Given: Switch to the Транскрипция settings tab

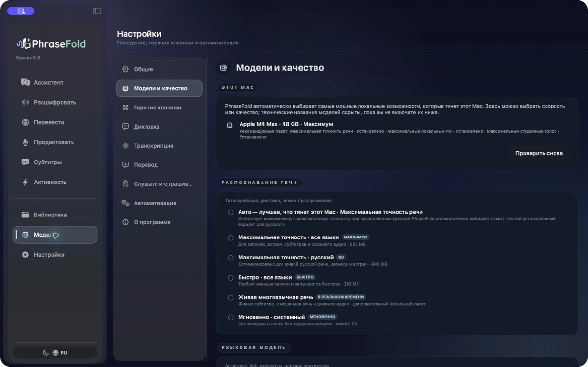Looking at the screenshot, I should click(159, 146).
